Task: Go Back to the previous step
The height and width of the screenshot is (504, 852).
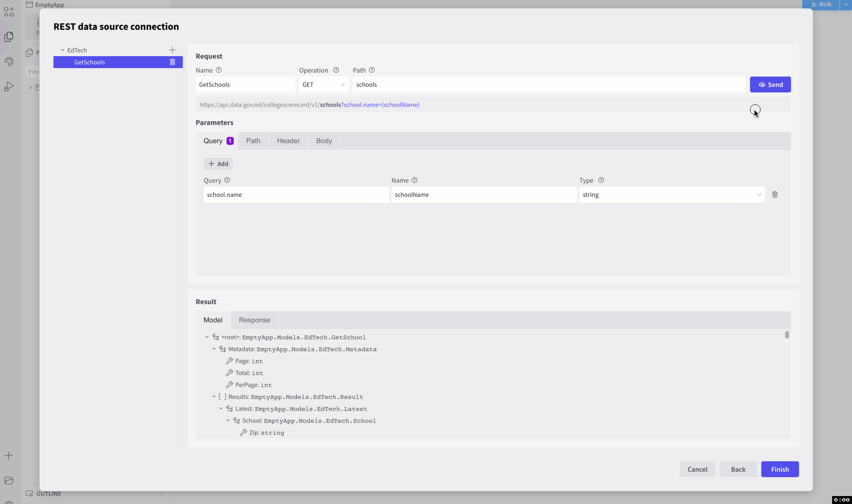Action: point(738,469)
